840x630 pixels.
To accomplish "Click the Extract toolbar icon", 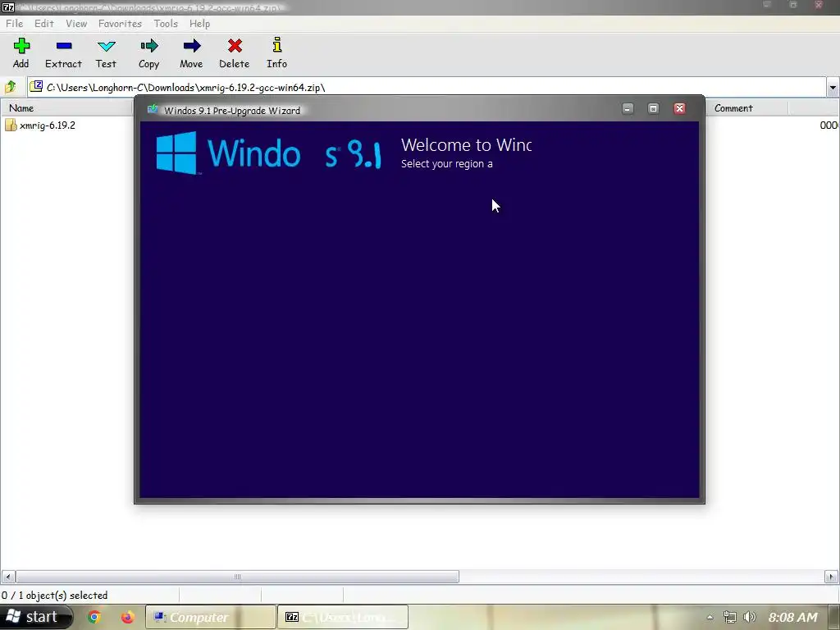I will pyautogui.click(x=63, y=53).
